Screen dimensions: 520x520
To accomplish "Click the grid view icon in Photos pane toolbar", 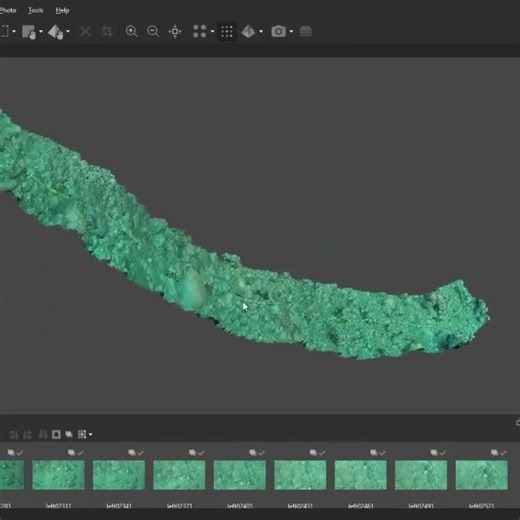I will (x=82, y=434).
